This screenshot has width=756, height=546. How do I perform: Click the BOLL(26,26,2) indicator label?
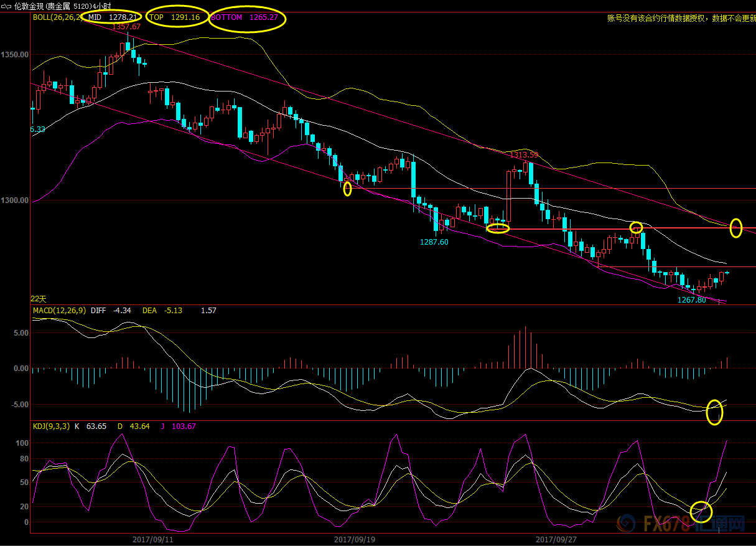pyautogui.click(x=56, y=17)
